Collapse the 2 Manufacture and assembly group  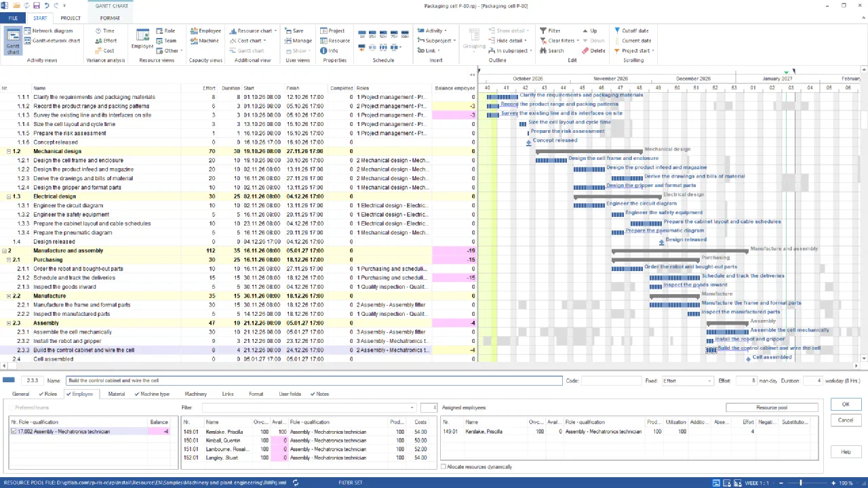(4, 251)
